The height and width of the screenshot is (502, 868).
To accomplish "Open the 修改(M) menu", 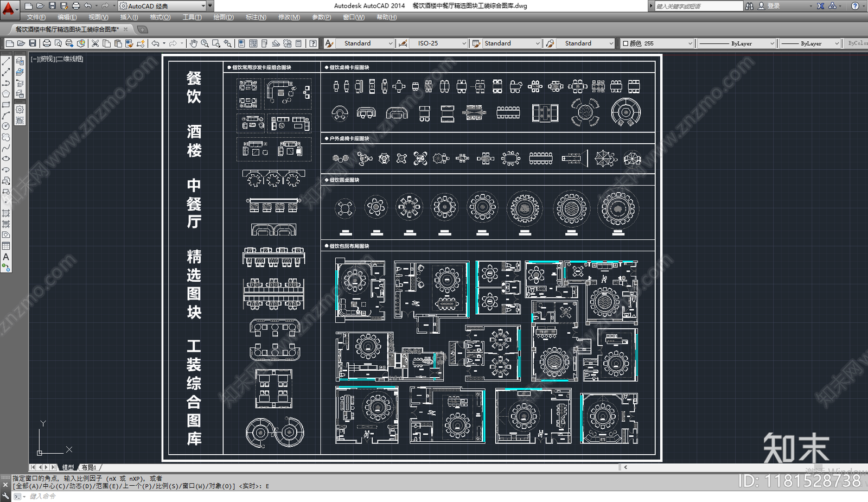I will click(289, 17).
